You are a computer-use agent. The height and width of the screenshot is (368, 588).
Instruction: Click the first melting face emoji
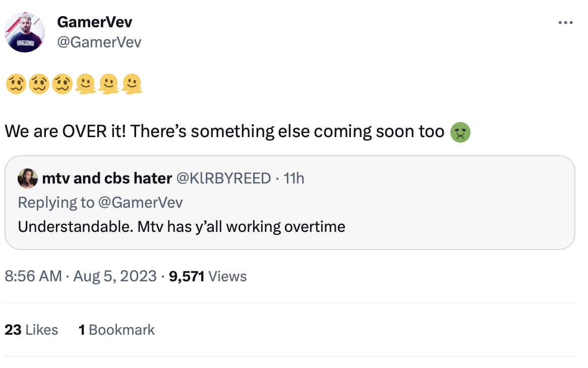coord(85,84)
